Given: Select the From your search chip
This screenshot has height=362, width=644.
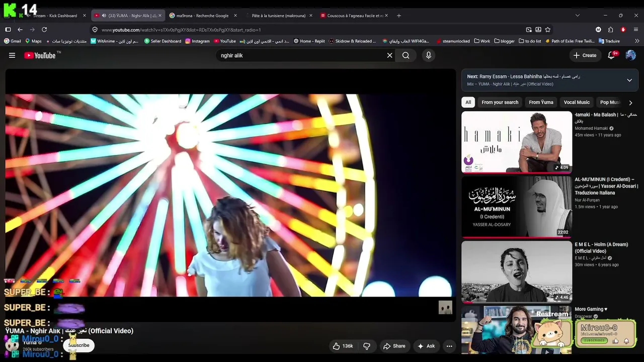Looking at the screenshot, I should point(500,102).
